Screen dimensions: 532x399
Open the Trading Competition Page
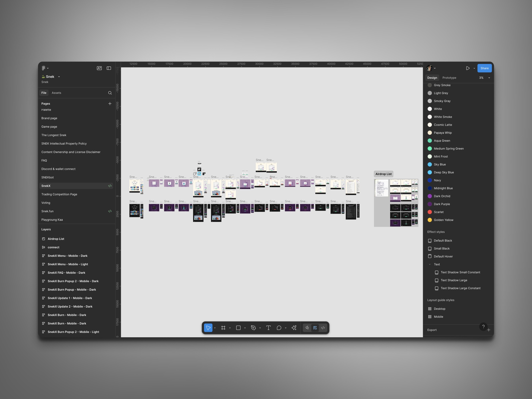coord(59,194)
